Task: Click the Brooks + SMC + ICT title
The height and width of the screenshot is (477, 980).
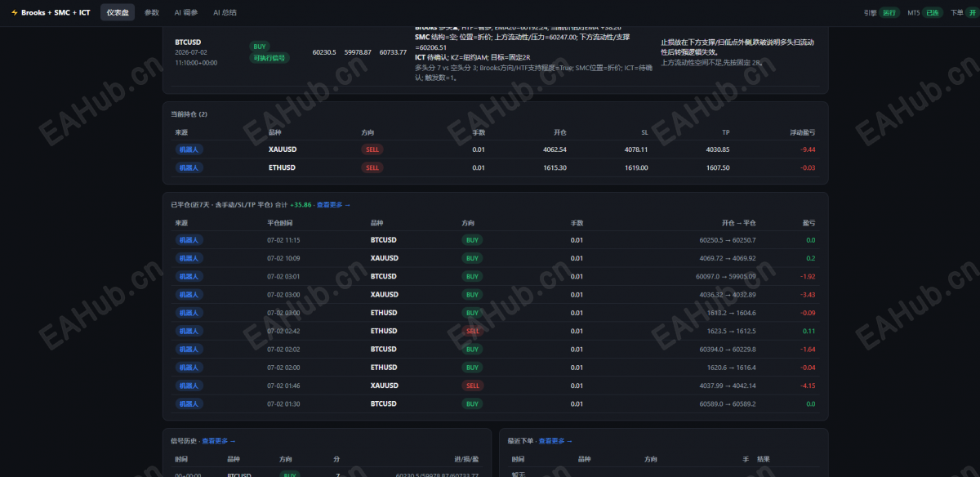Action: [x=56, y=13]
